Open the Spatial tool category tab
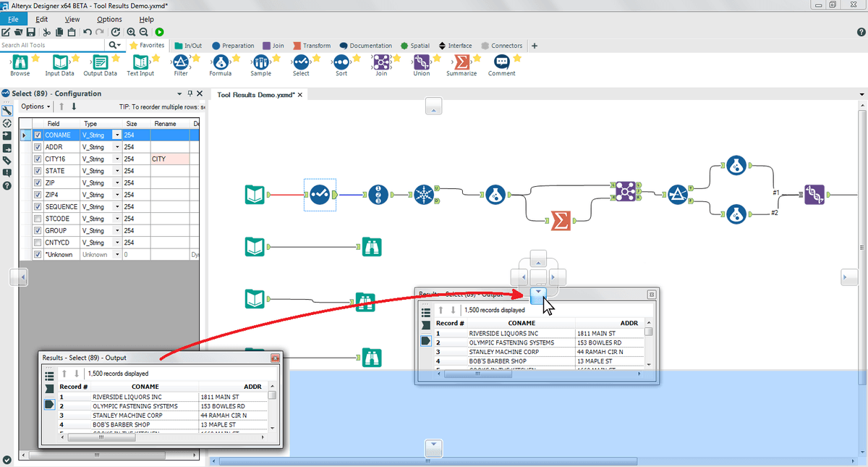Screen dimensions: 868x467 (x=415, y=46)
